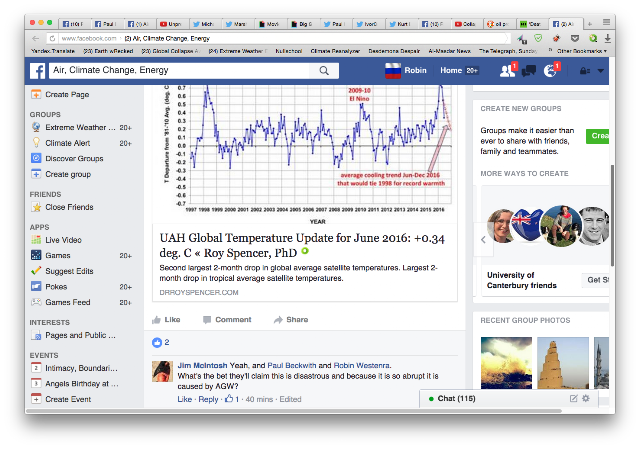This screenshot has height=449, width=640.
Task: Click the Facebook search field
Action: pos(180,71)
